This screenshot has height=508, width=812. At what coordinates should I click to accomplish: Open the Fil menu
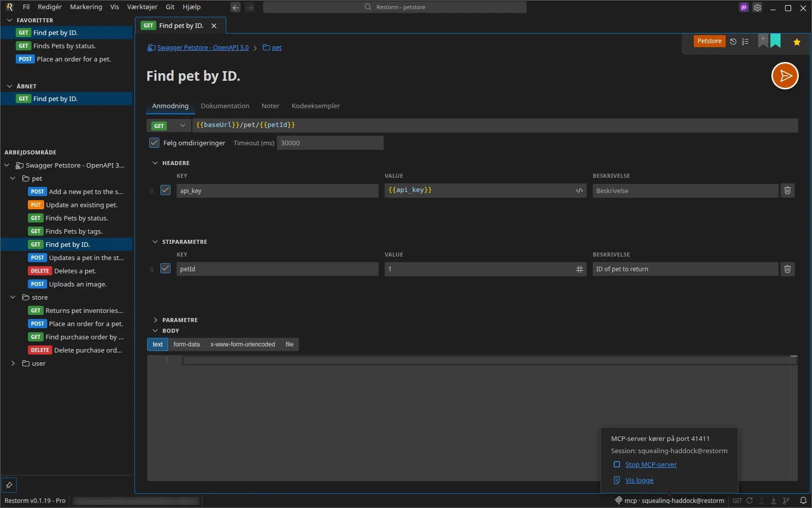[26, 7]
